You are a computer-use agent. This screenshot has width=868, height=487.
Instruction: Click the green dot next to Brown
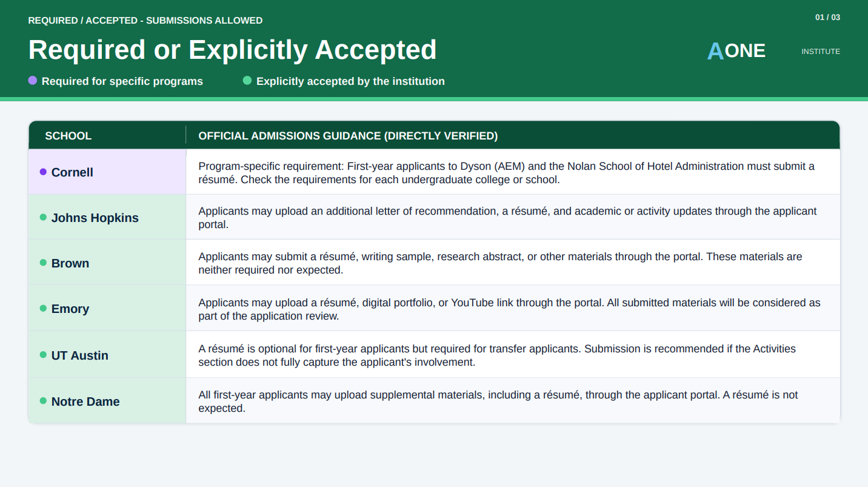pos(43,263)
